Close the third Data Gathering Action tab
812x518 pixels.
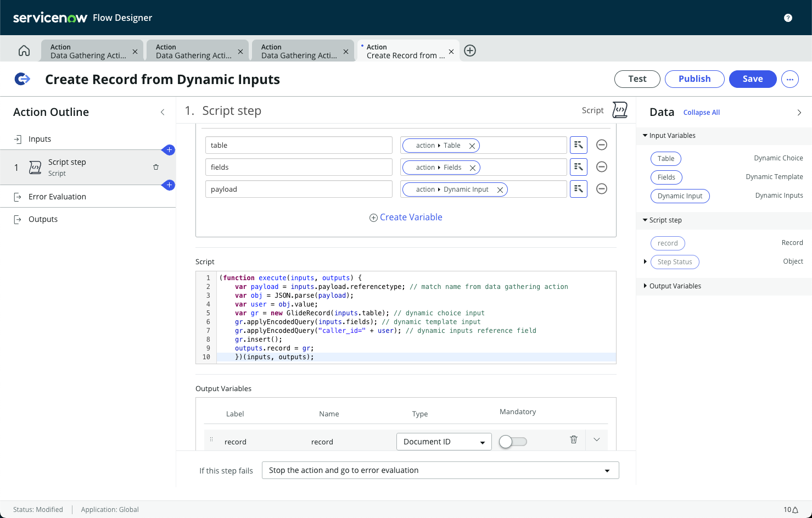tap(346, 52)
